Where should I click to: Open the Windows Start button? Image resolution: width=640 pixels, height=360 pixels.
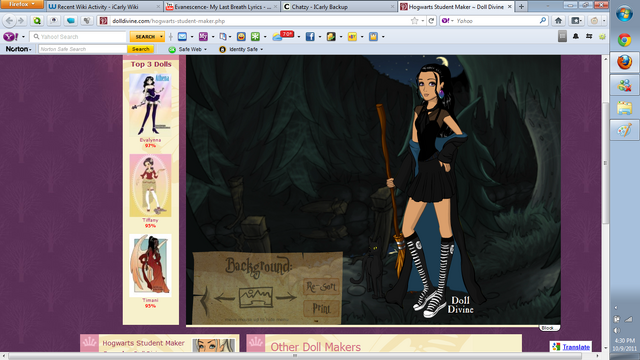pos(624,14)
